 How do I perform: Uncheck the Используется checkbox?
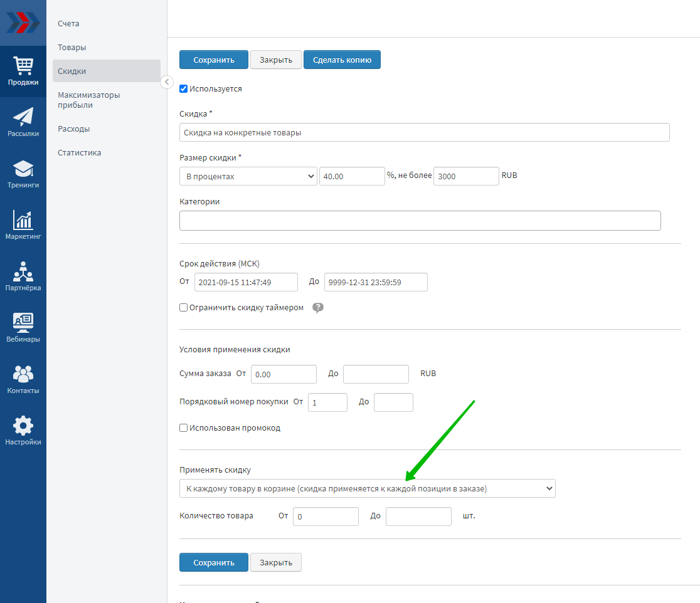tap(184, 89)
